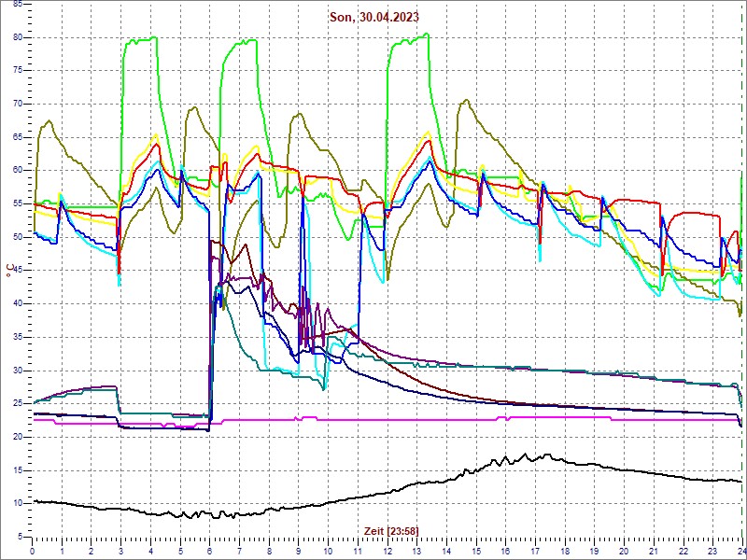Click hour 4 on the time axis
Screen dimensions: 747x560
150,551
